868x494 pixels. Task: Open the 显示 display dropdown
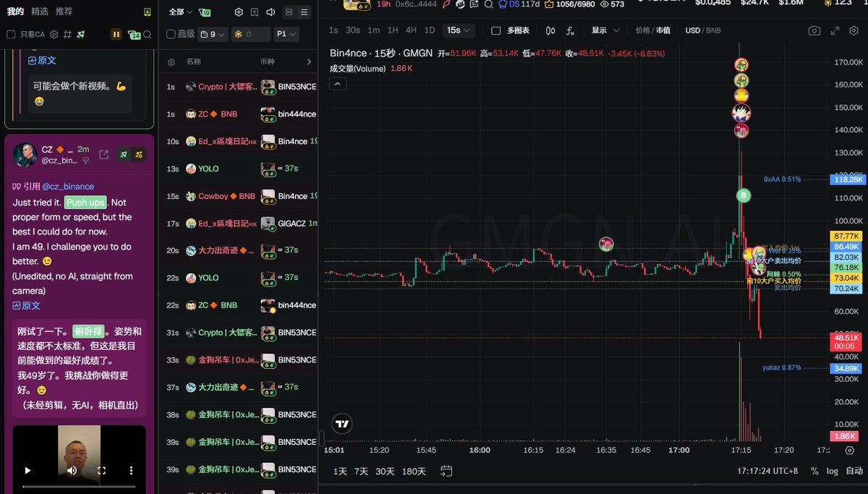(x=605, y=30)
